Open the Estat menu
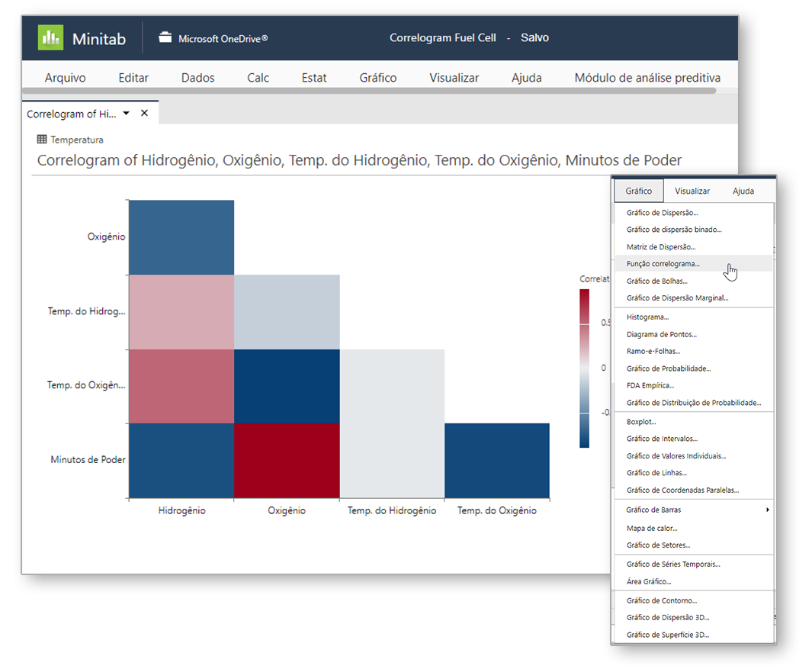Image resolution: width=812 pixels, height=669 pixels. (x=313, y=78)
